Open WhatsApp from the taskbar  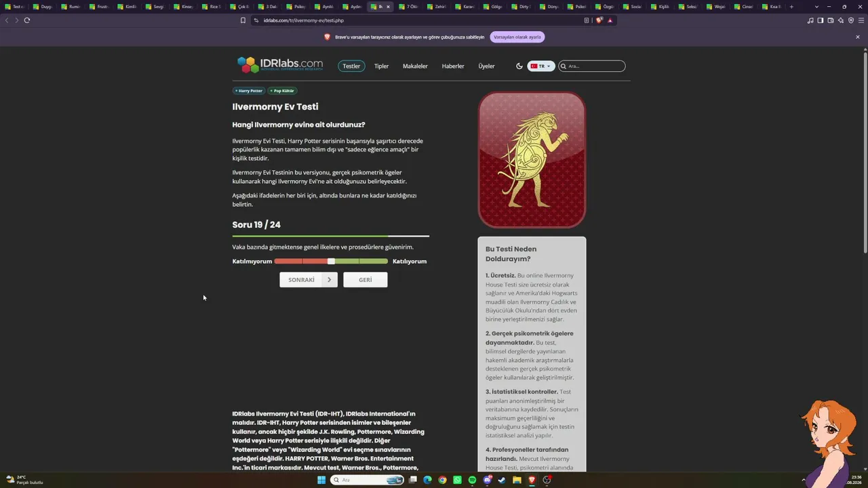(457, 480)
